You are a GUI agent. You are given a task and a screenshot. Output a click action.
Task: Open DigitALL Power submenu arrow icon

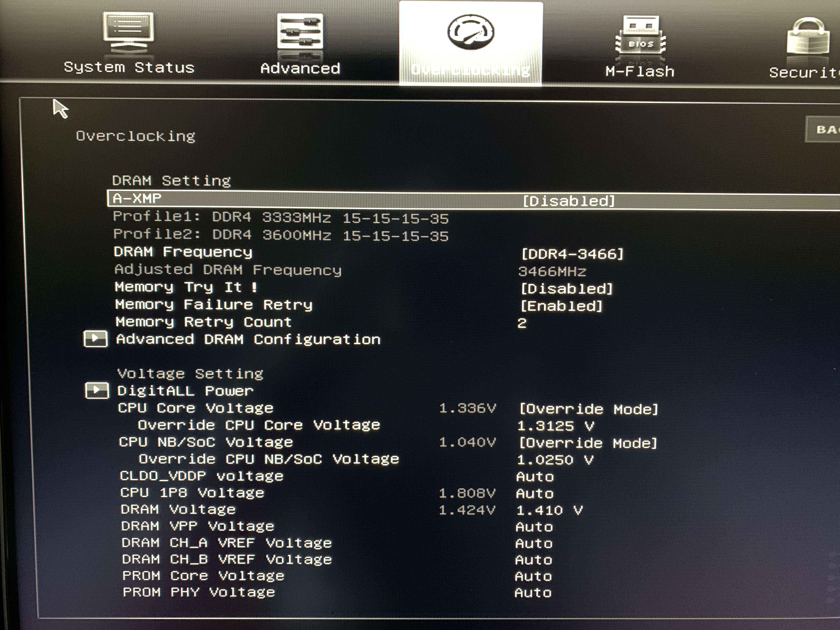(x=97, y=390)
